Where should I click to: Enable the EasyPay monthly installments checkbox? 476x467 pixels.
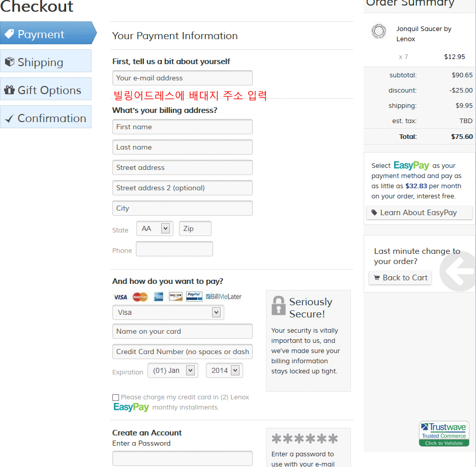point(116,397)
